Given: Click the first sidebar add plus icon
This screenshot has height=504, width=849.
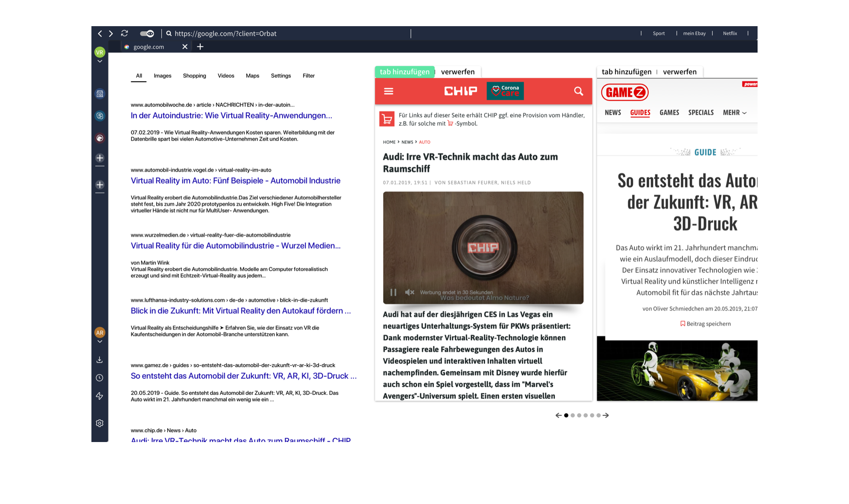Looking at the screenshot, I should (100, 158).
